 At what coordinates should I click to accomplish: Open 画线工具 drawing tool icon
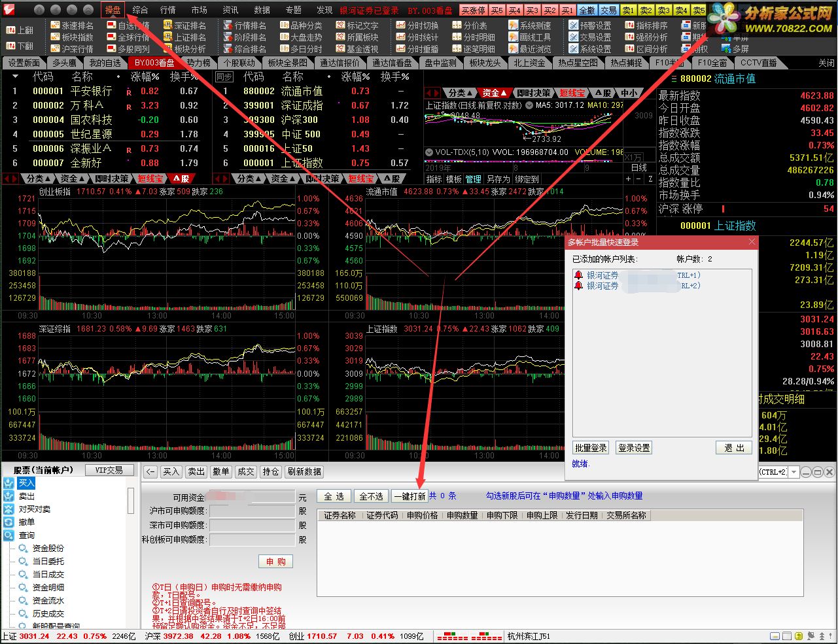tap(530, 37)
